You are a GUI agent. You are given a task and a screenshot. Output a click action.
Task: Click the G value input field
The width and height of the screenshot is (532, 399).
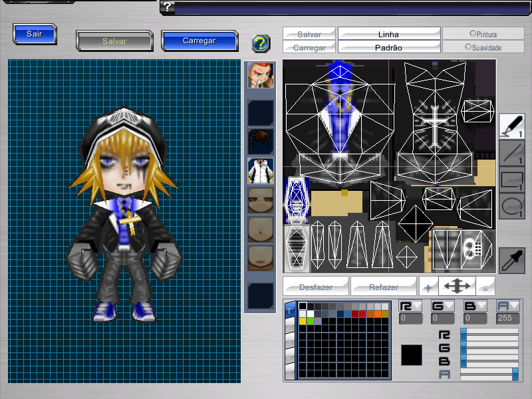443,319
